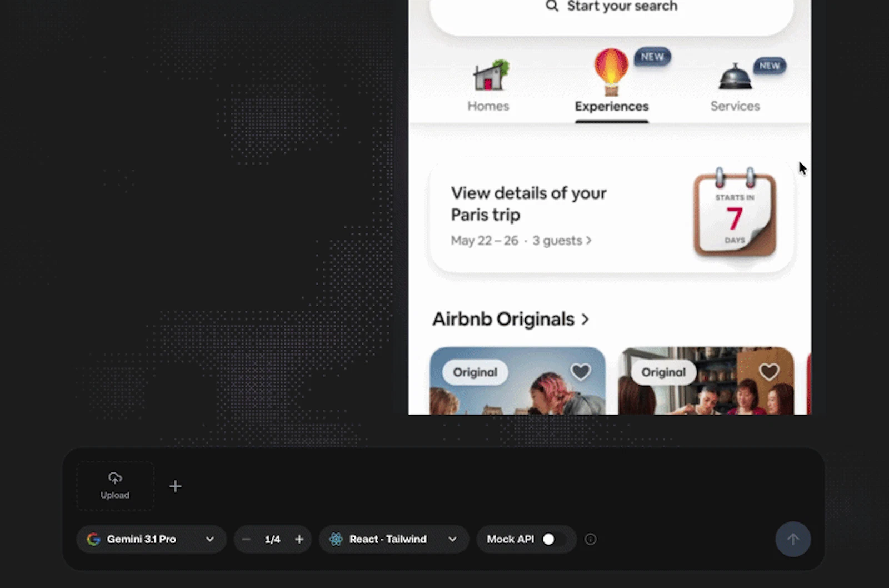889x588 pixels.
Task: Click the NEW badge on Services
Action: pyautogui.click(x=770, y=66)
